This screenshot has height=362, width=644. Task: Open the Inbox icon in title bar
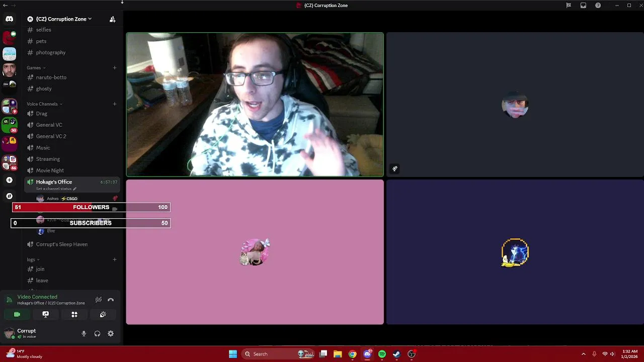583,6
